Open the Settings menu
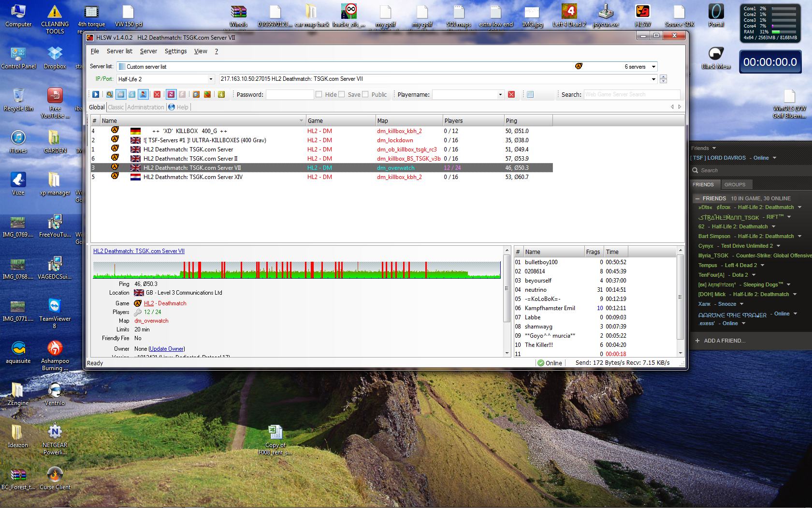 pyautogui.click(x=175, y=51)
